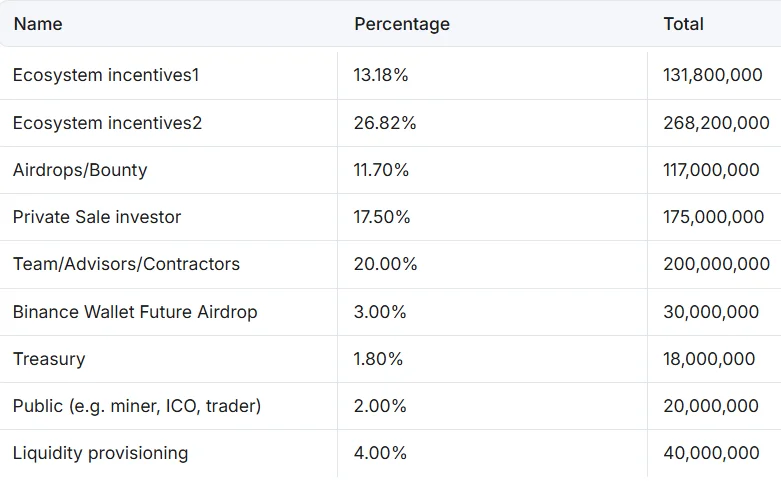
Task: Click the 268,200,000 total value
Action: (716, 123)
